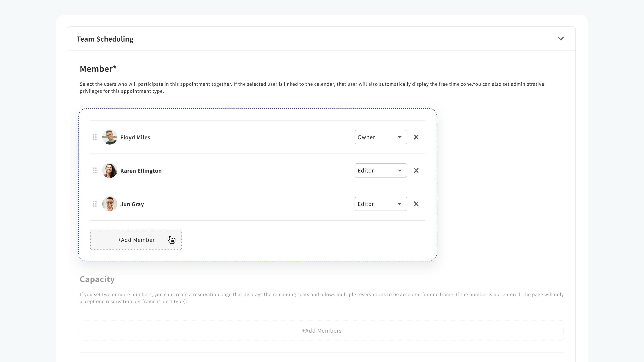Click the +Add Member button
This screenshot has height=362, width=644.
point(136,240)
